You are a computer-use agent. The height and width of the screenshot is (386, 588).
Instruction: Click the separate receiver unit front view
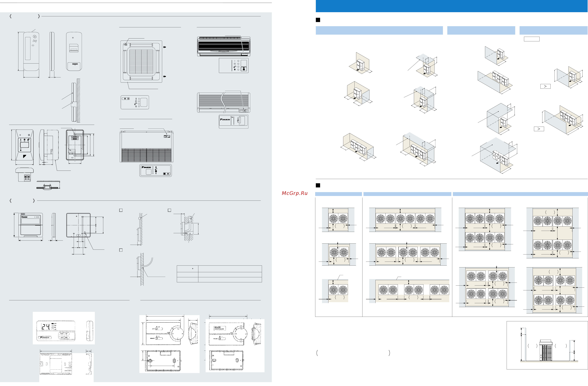[x=24, y=145]
